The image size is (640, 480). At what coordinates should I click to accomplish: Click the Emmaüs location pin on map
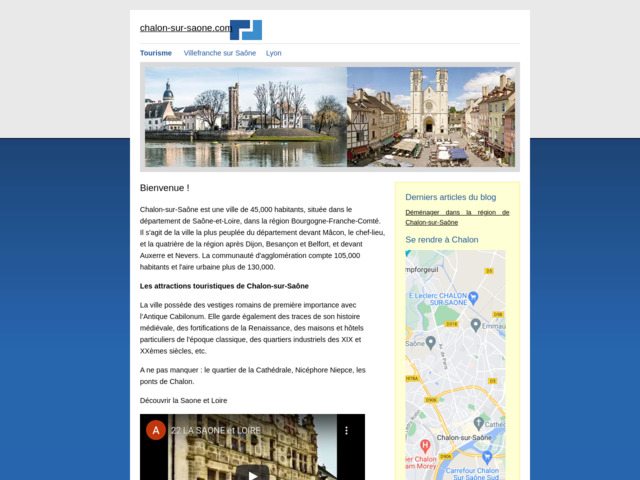pos(476,326)
